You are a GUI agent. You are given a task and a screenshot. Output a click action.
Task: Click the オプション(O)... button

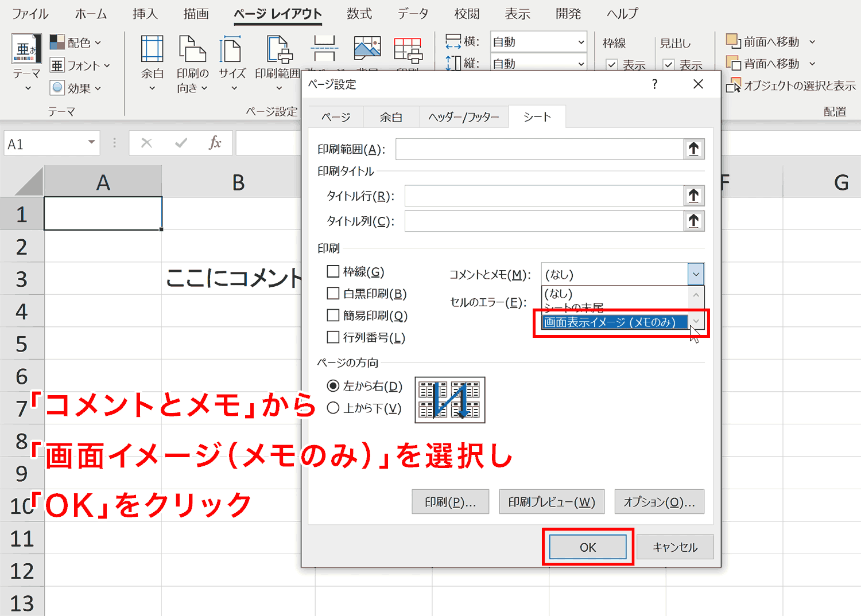coord(659,502)
